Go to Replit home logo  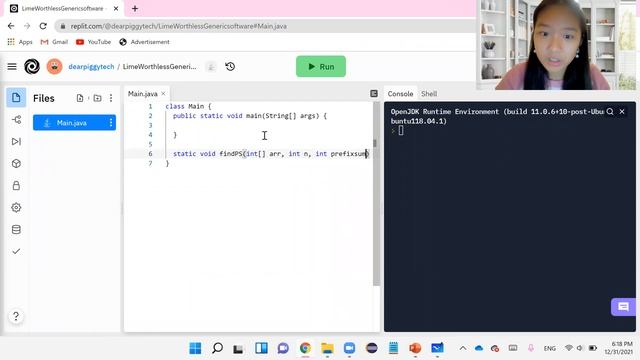point(32,67)
